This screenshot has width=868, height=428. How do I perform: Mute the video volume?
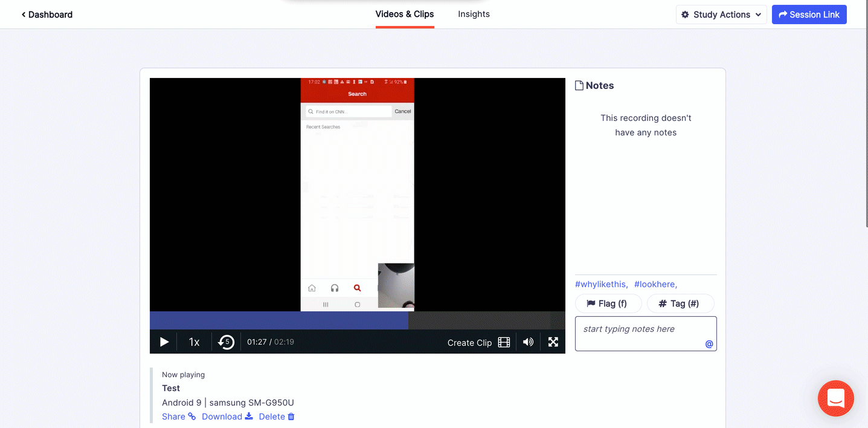pos(528,342)
